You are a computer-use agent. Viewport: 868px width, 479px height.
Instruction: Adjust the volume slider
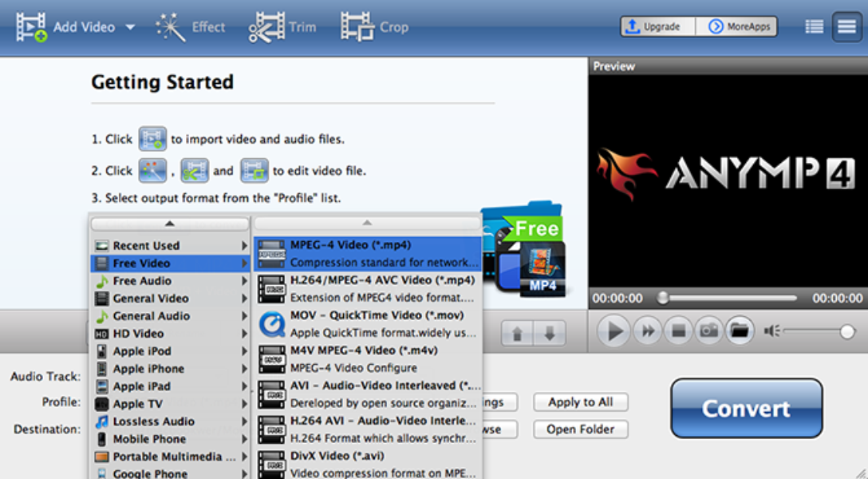(x=846, y=331)
